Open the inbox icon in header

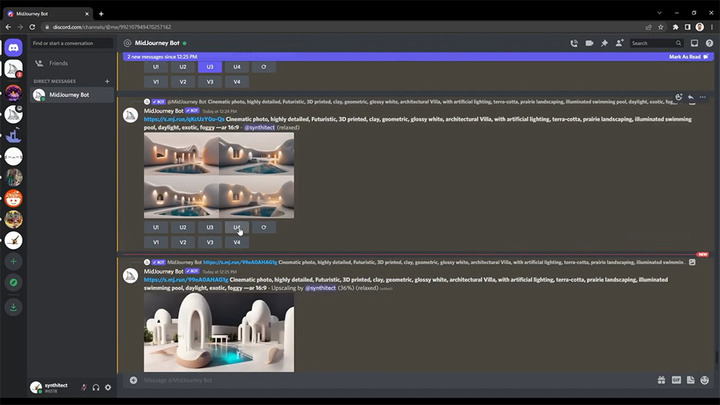(694, 43)
